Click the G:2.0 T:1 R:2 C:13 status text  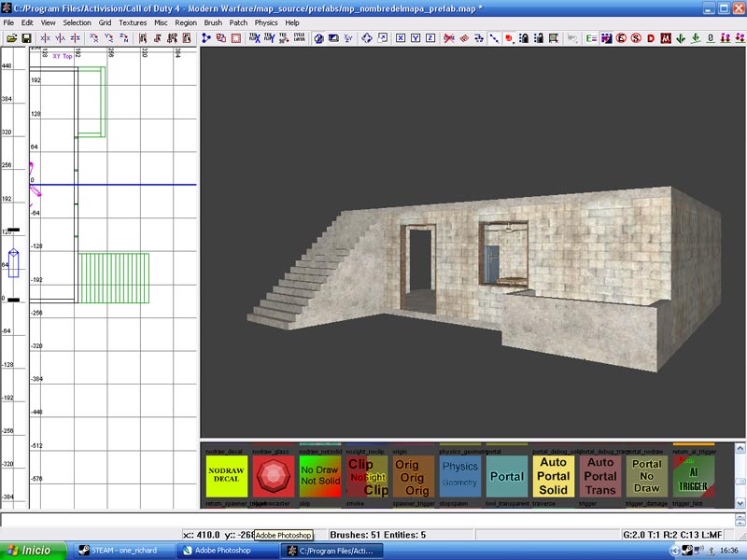click(x=672, y=535)
